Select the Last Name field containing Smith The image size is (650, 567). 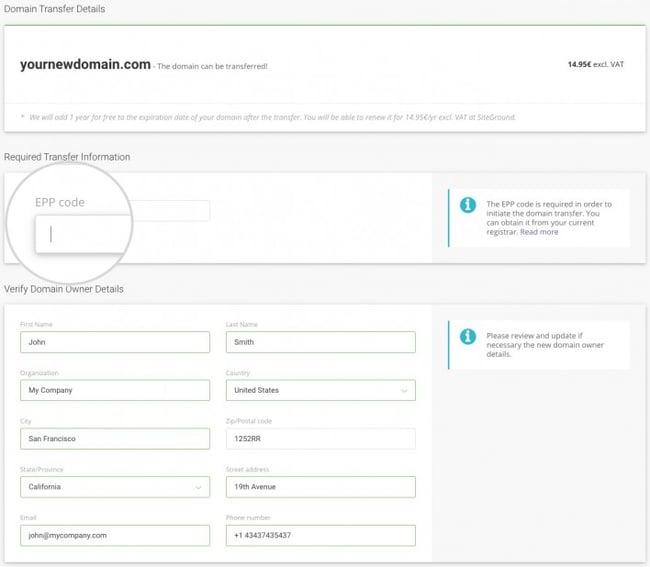[320, 342]
